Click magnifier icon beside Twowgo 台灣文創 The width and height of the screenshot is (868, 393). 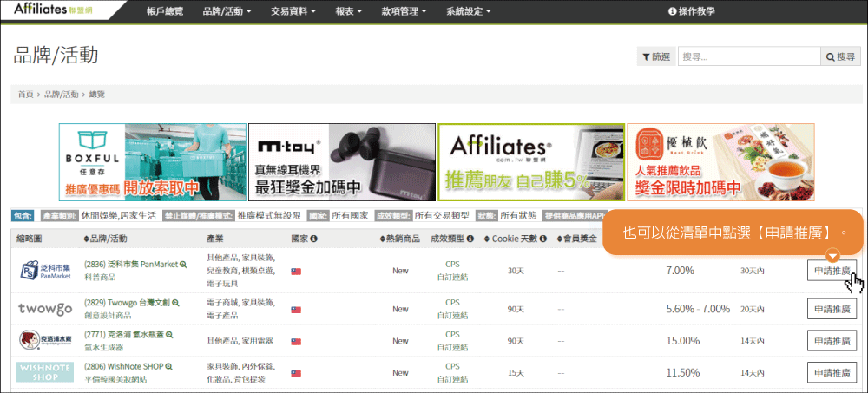click(176, 303)
